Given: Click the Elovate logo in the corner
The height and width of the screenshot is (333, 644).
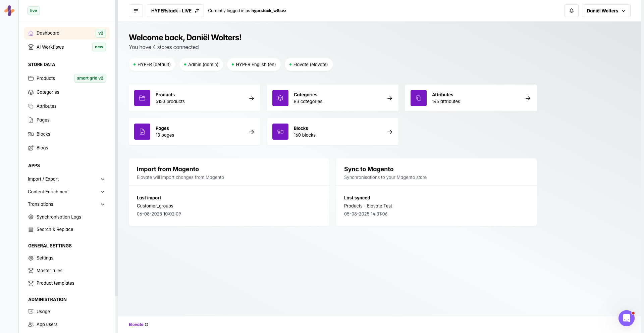Looking at the screenshot, I should click(x=9, y=11).
